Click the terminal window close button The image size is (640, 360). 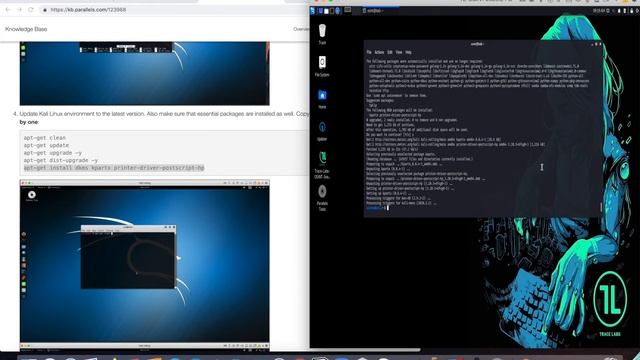coord(600,44)
